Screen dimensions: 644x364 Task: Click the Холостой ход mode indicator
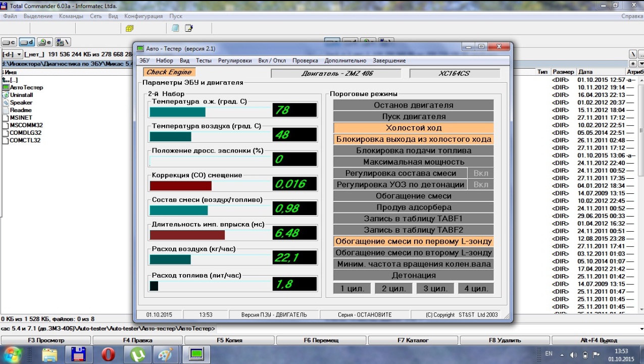pyautogui.click(x=413, y=128)
